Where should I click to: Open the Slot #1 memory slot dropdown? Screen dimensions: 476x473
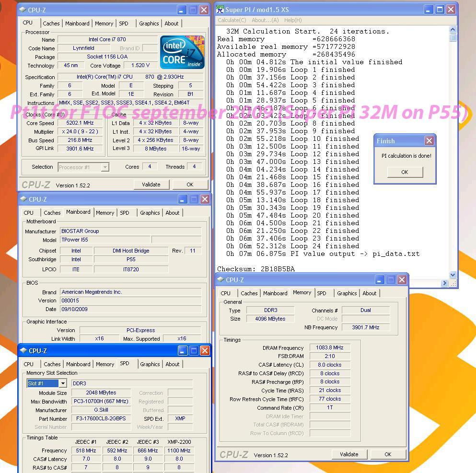coord(62,383)
